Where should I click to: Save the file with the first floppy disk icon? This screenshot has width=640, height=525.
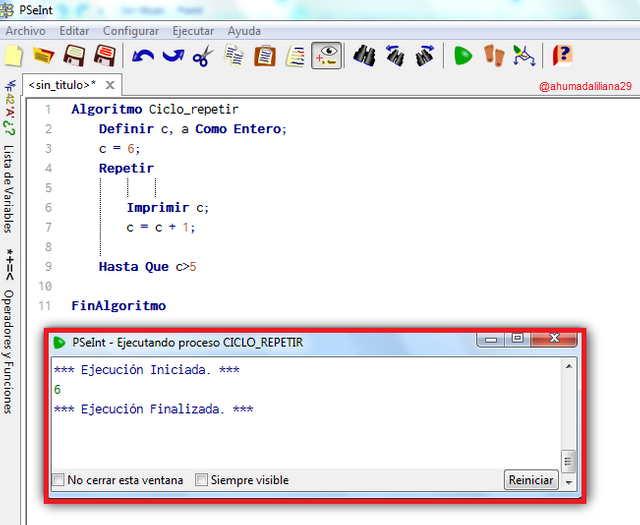click(x=74, y=56)
